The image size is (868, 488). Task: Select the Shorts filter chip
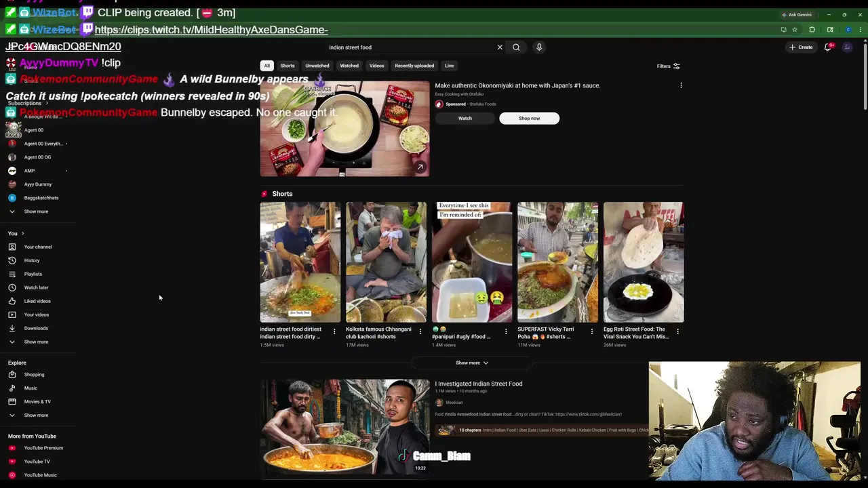(288, 66)
